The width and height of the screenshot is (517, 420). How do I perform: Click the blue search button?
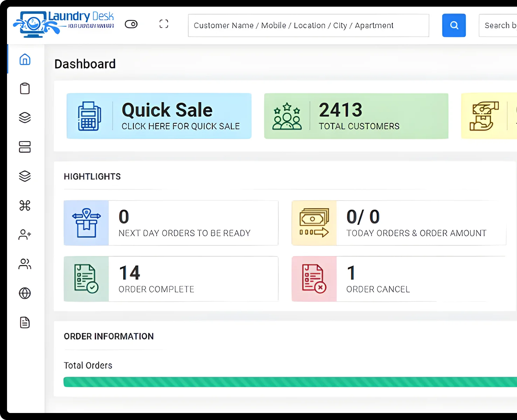454,25
